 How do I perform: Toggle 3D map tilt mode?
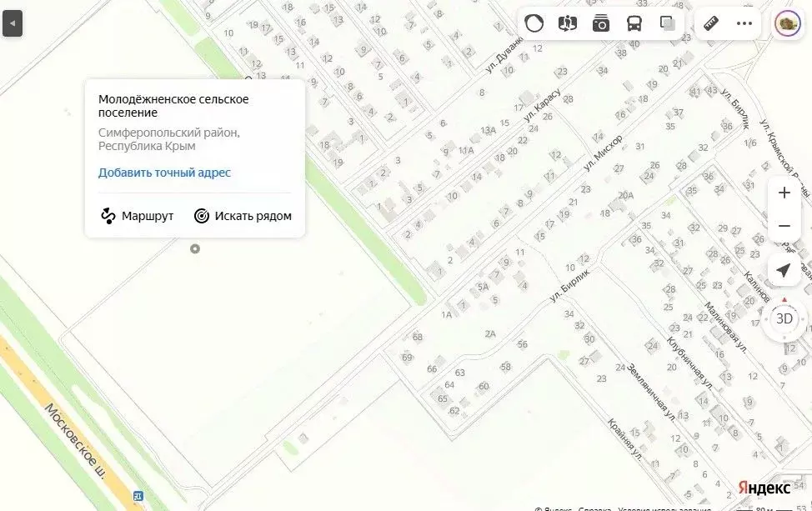pos(784,318)
